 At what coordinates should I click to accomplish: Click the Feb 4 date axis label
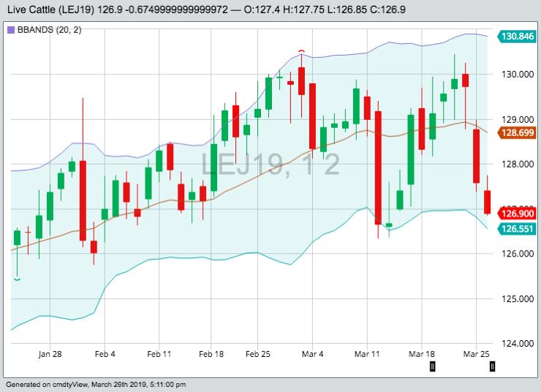point(105,354)
